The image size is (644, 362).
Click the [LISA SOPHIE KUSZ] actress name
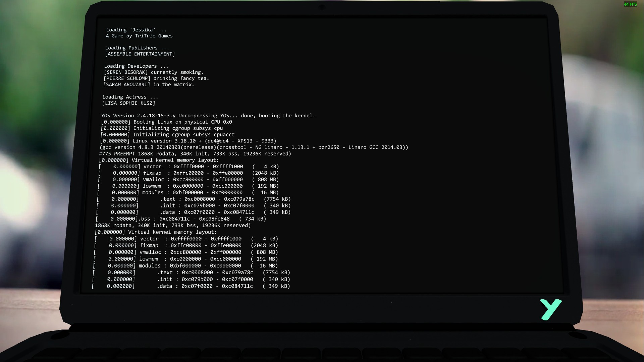click(x=128, y=103)
